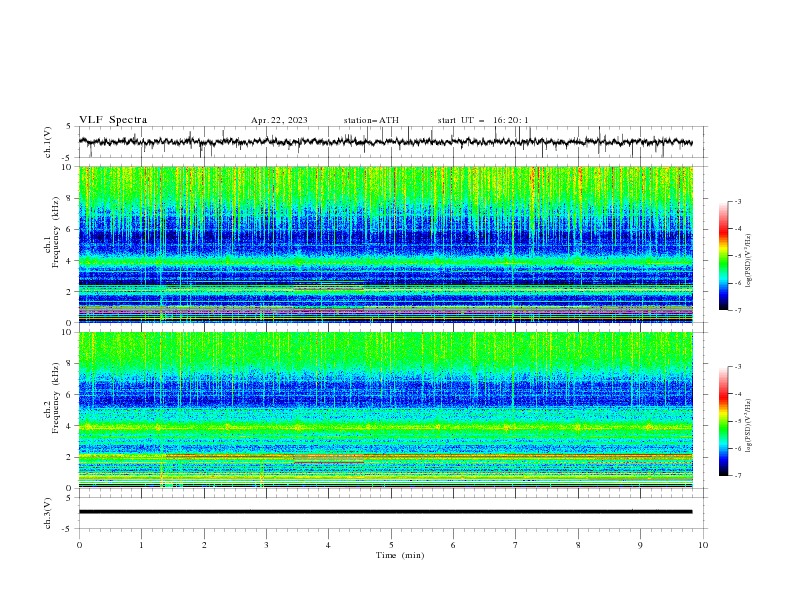792x612 pixels.
Task: Click the "ch.1(V)" waveform axis label
Action: pyautogui.click(x=48, y=142)
